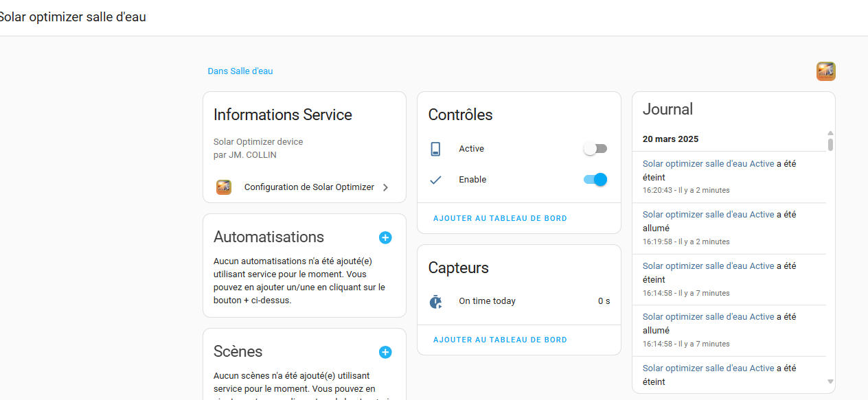Click the 16:20:43 - Il y a 2 minutes timestamp
Image resolution: width=868 pixels, height=400 pixels.
point(686,191)
